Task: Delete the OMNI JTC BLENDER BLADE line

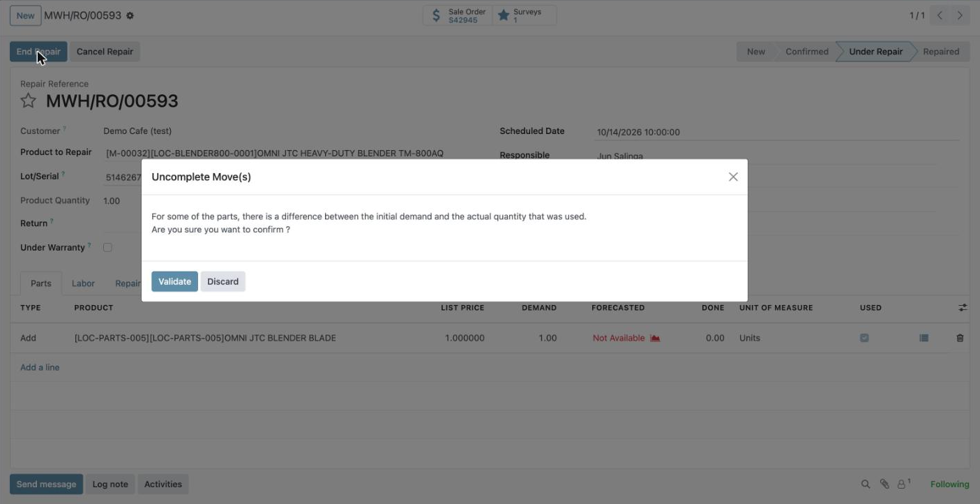Action: point(960,338)
